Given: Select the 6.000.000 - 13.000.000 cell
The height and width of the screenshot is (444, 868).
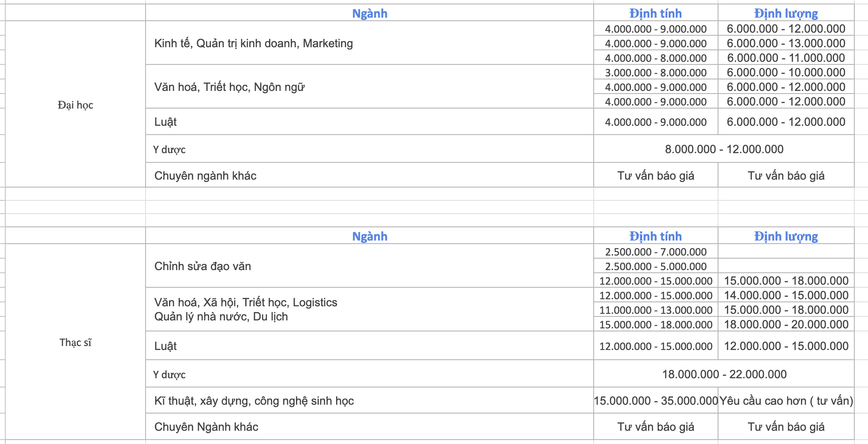Looking at the screenshot, I should pyautogui.click(x=786, y=43).
